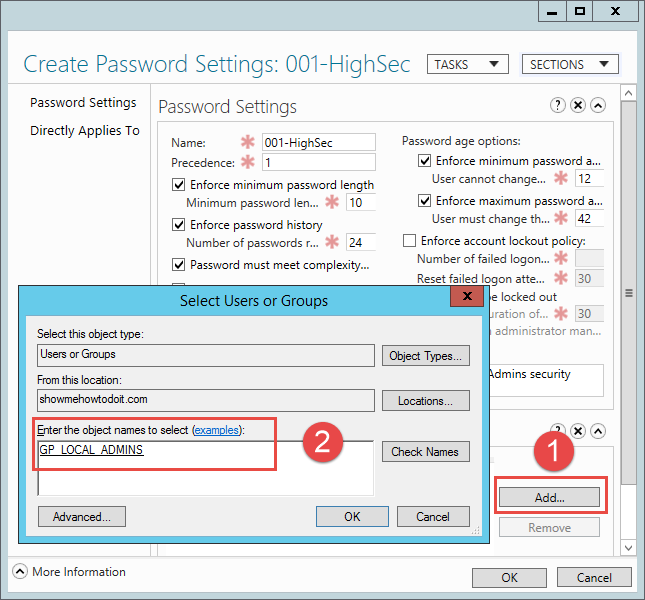The width and height of the screenshot is (645, 600).
Task: Collapse the Directly Applies To section chevron
Action: 598,431
